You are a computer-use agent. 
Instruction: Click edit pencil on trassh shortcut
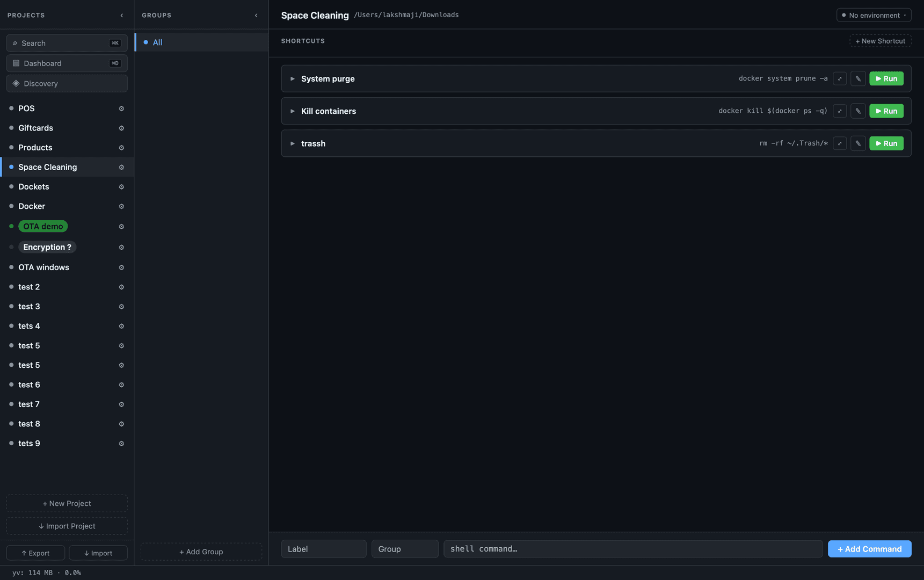pos(858,143)
